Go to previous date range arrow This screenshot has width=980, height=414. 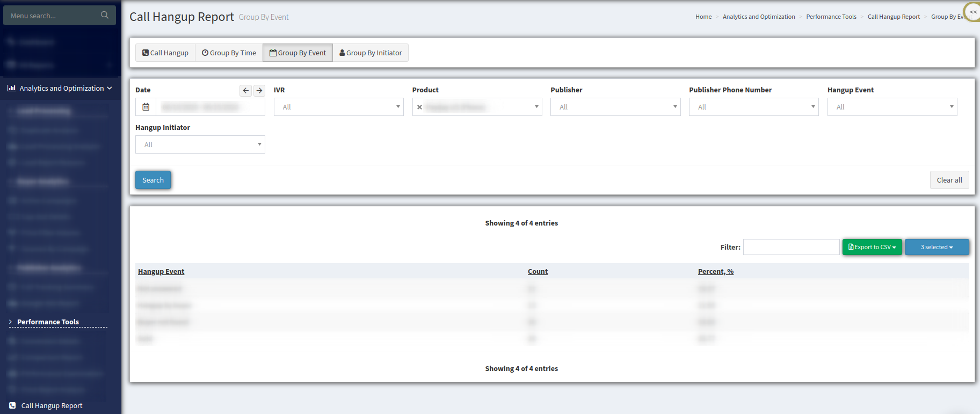(x=245, y=91)
